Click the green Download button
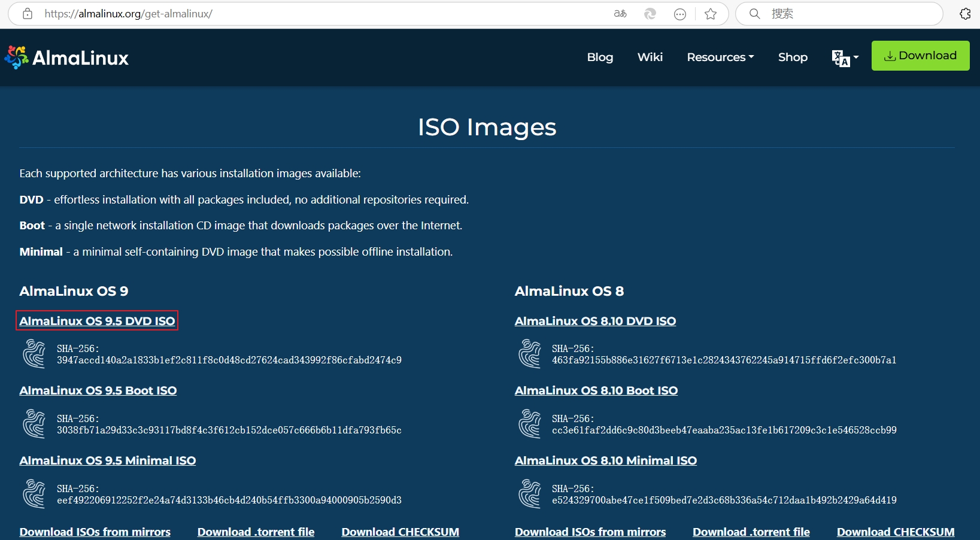This screenshot has width=980, height=540. (920, 56)
